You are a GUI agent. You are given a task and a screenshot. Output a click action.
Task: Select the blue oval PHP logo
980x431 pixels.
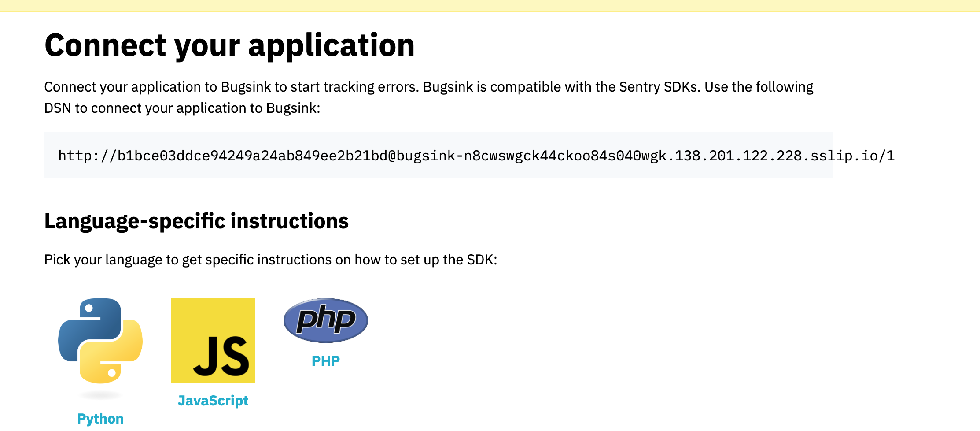click(x=326, y=320)
